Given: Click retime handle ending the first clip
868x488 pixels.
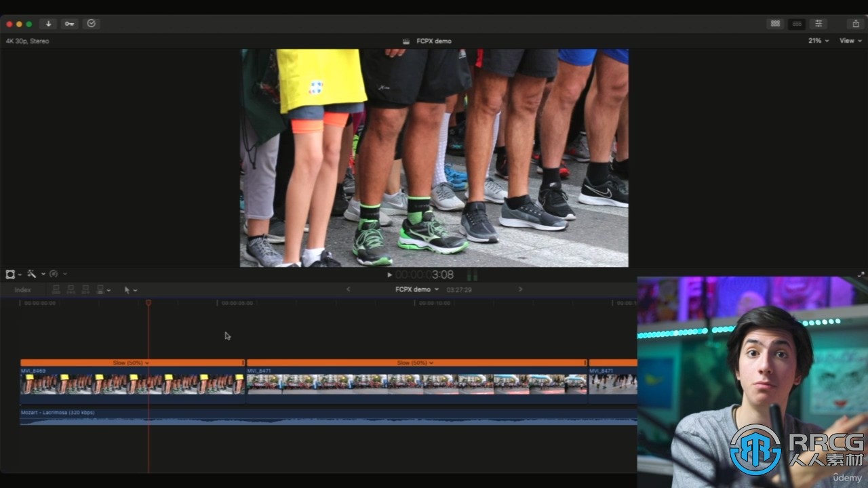Looking at the screenshot, I should click(x=243, y=363).
